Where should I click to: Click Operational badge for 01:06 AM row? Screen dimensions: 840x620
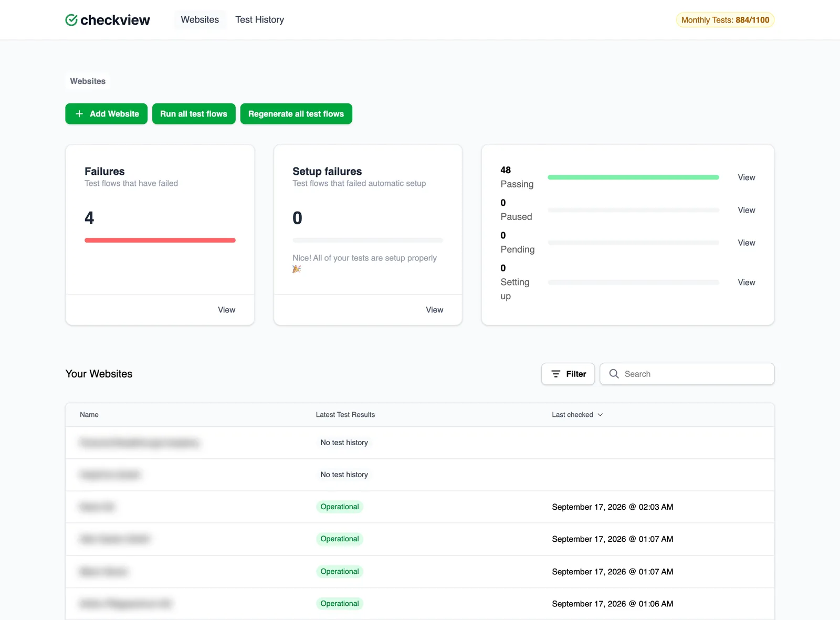click(340, 604)
